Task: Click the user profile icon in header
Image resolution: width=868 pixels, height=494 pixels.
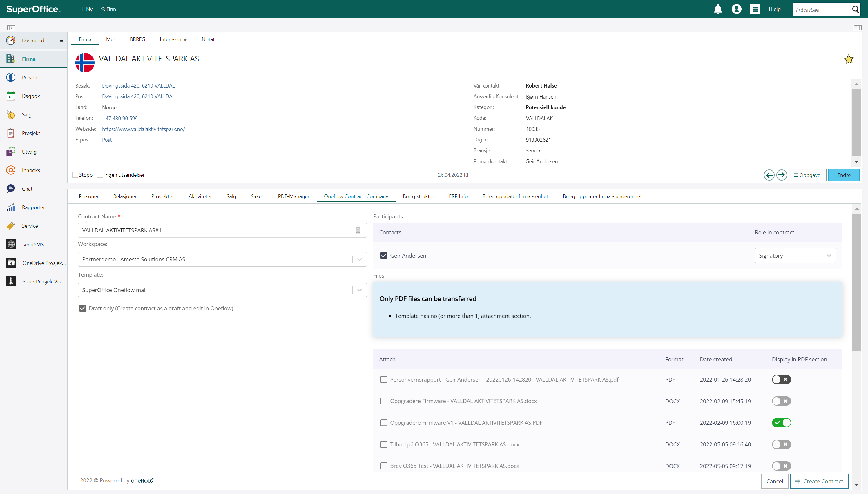Action: pyautogui.click(x=736, y=9)
